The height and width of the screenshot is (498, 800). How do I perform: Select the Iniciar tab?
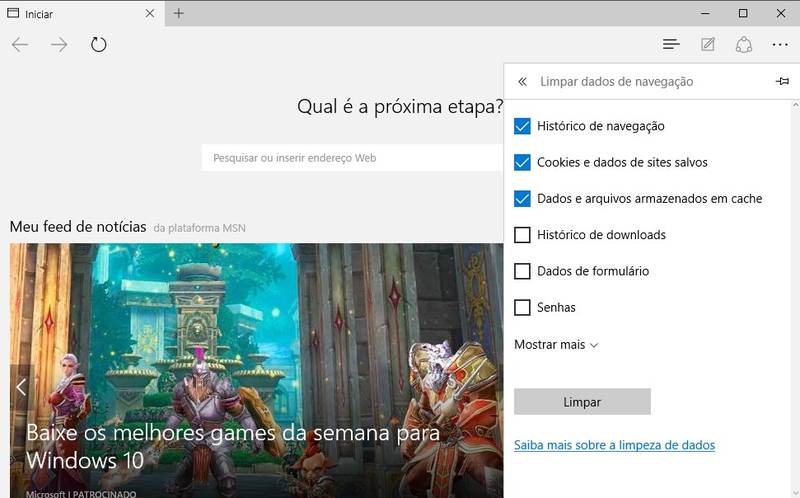tap(82, 14)
